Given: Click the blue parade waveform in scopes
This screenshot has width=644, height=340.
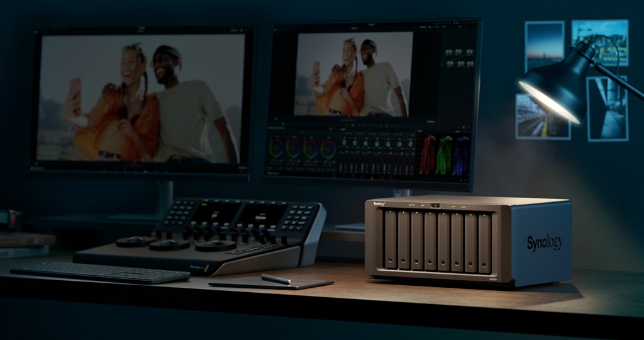Looking at the screenshot, I should pos(461,156).
